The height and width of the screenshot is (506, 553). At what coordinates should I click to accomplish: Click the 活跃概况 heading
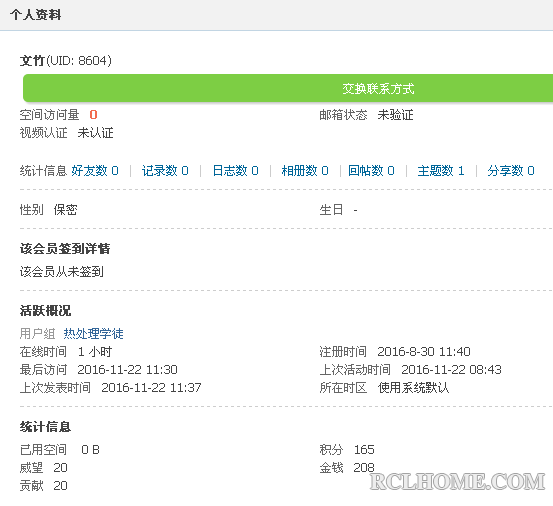pos(45,311)
